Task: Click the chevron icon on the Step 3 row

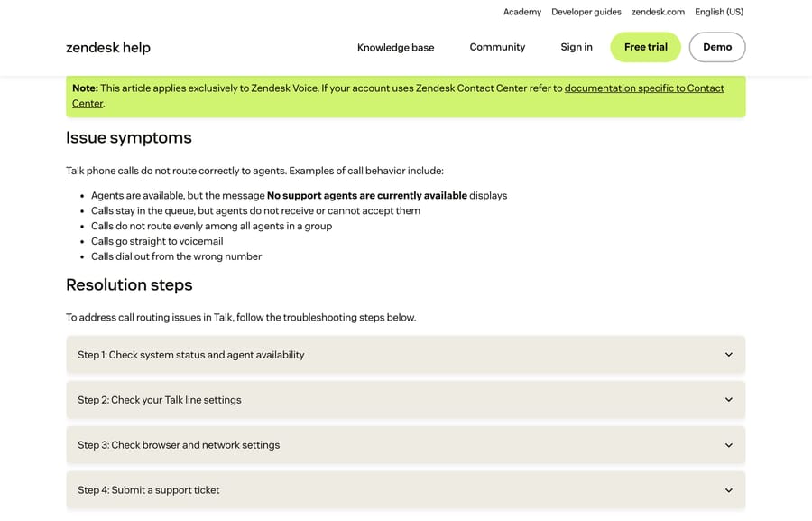Action: (x=729, y=445)
